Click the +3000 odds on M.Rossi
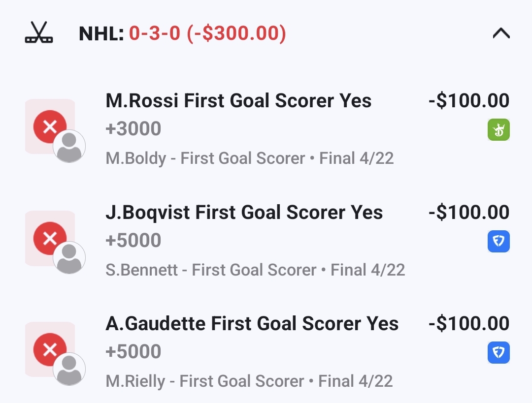The height and width of the screenshot is (403, 532). tap(133, 129)
